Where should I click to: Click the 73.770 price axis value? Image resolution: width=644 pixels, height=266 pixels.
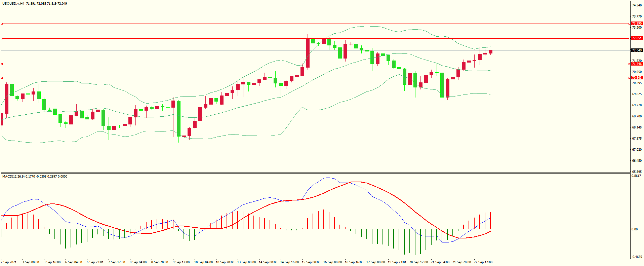pos(637,16)
